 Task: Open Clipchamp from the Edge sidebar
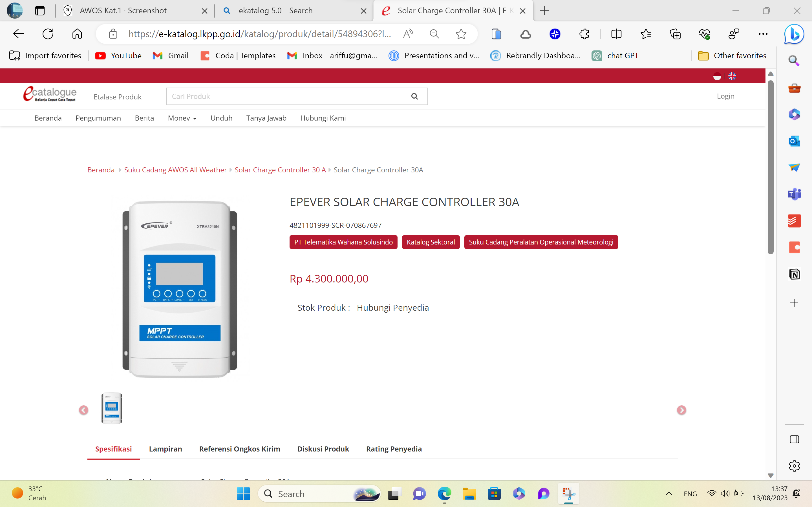[794, 248]
